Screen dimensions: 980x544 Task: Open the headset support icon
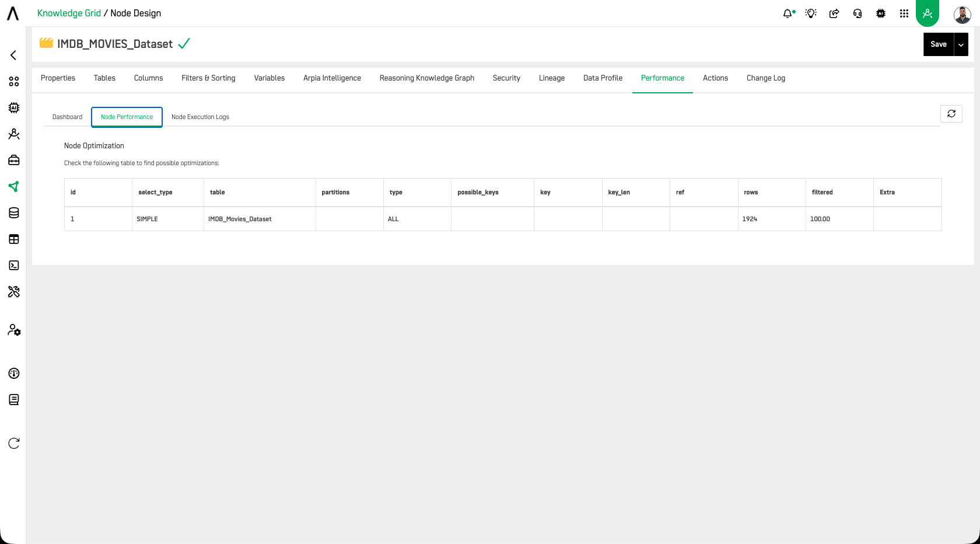coord(857,13)
